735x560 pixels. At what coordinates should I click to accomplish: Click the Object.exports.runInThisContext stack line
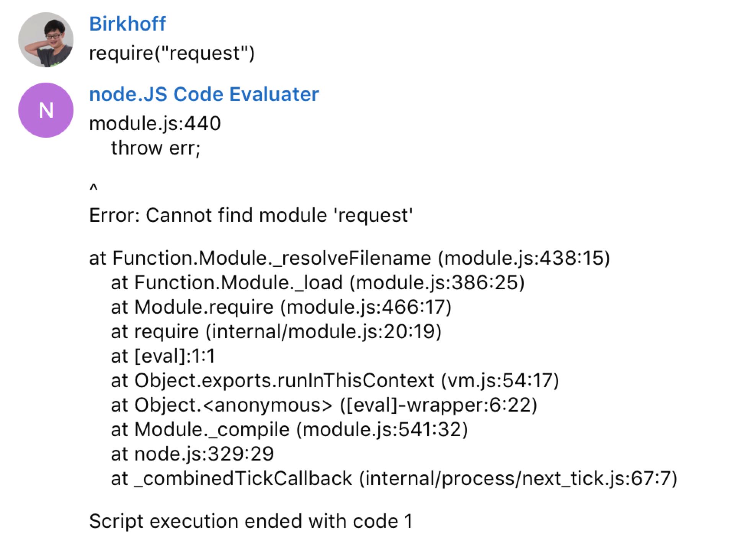(x=335, y=381)
